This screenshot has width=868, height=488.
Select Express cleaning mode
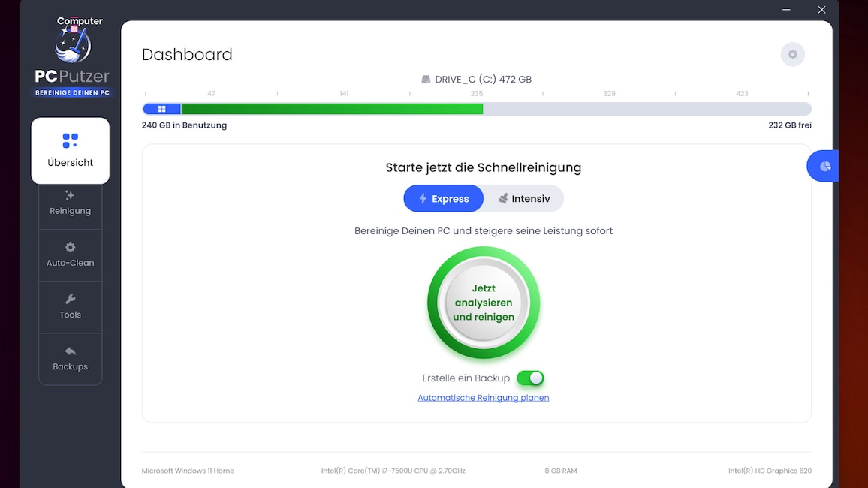(x=444, y=199)
